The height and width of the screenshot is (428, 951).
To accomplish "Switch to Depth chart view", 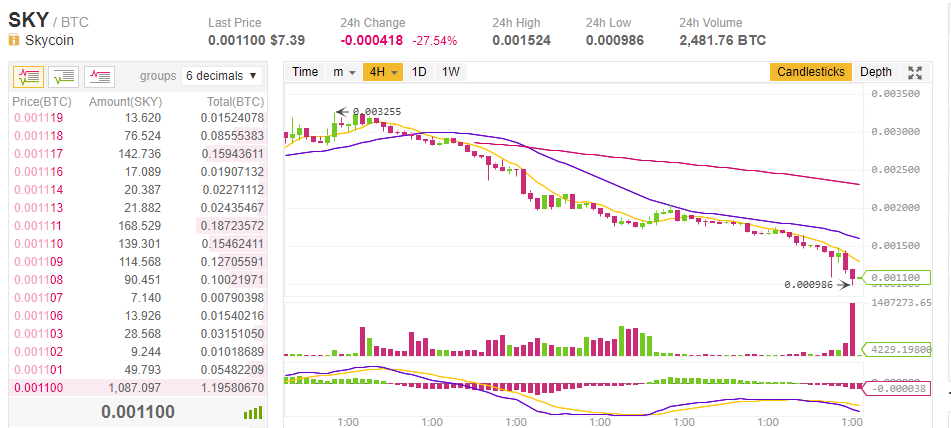I will (x=876, y=72).
